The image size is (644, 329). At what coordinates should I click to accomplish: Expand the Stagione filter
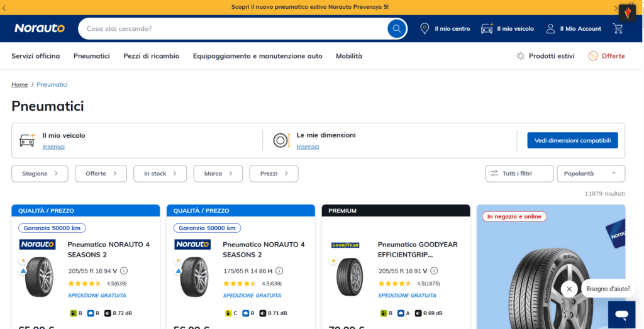(40, 174)
